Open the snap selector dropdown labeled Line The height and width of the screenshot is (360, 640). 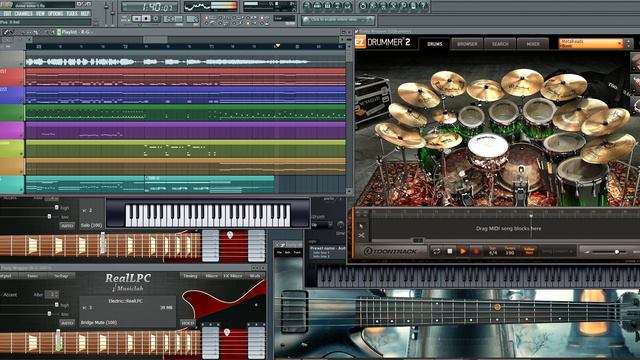[x=284, y=18]
